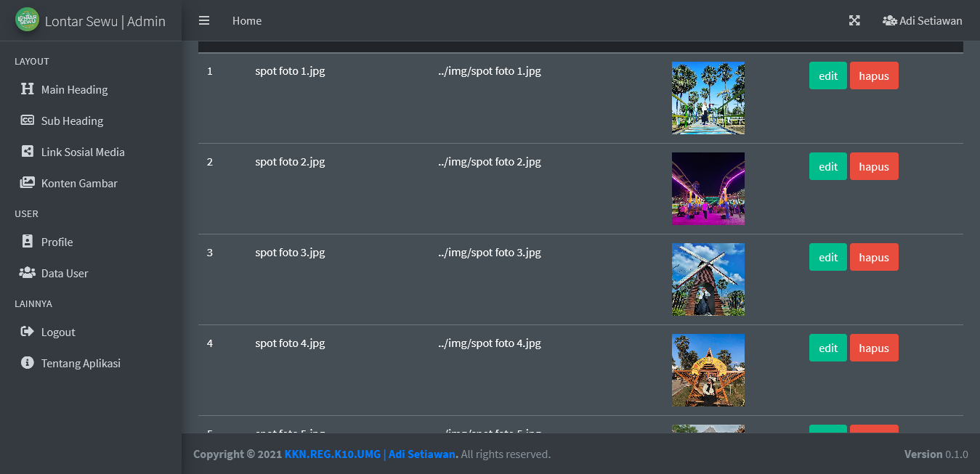
Task: Click the spot foto 2 night lights thumbnail
Action: pos(708,189)
